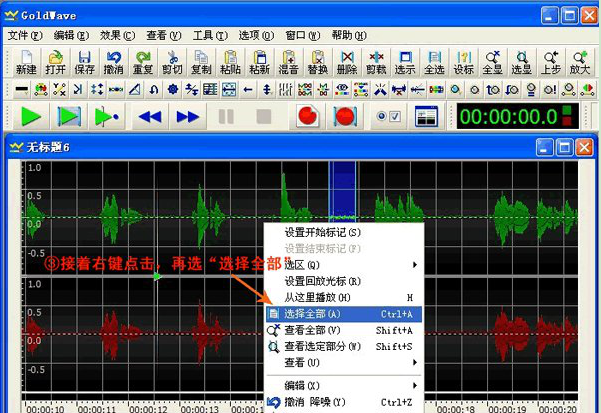Click the 放大 (Zoom in) icon

point(580,62)
